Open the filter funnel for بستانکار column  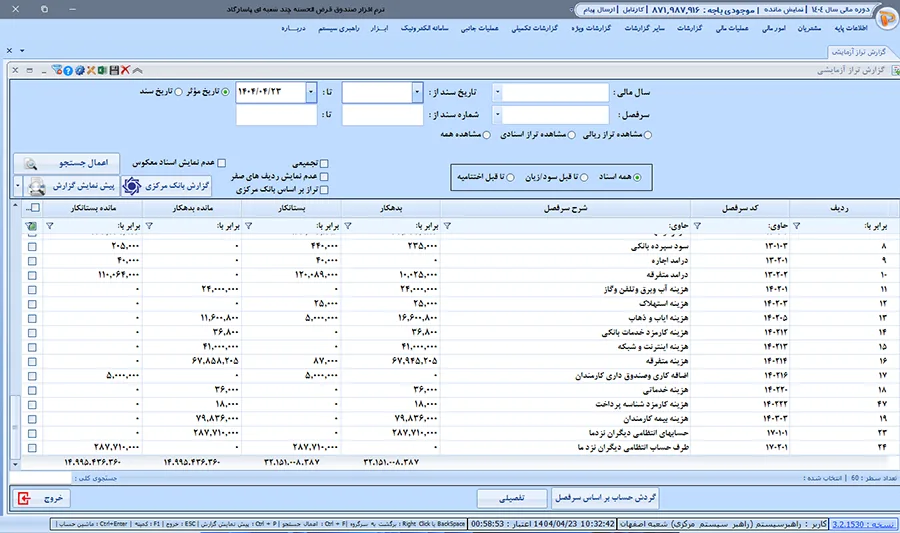248,226
